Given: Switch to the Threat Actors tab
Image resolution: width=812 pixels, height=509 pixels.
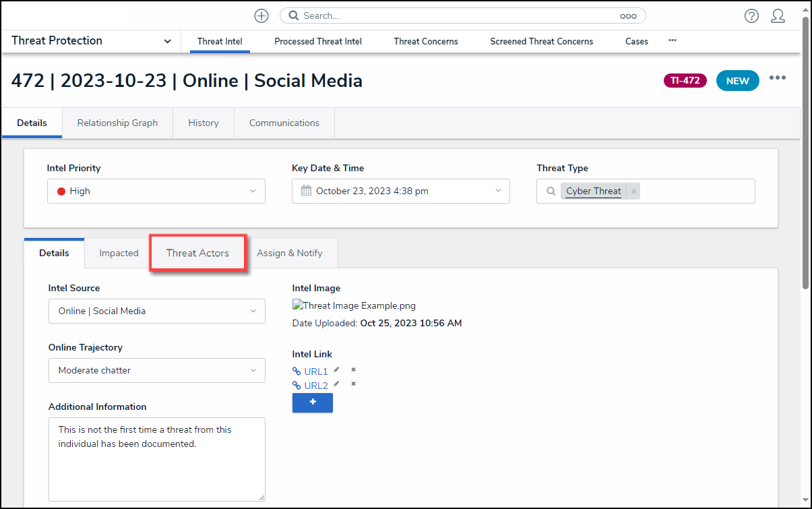Looking at the screenshot, I should click(x=197, y=253).
